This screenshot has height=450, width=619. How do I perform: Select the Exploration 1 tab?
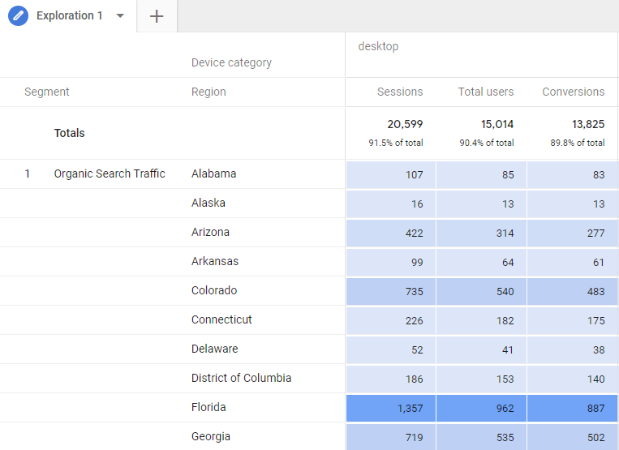tap(69, 16)
